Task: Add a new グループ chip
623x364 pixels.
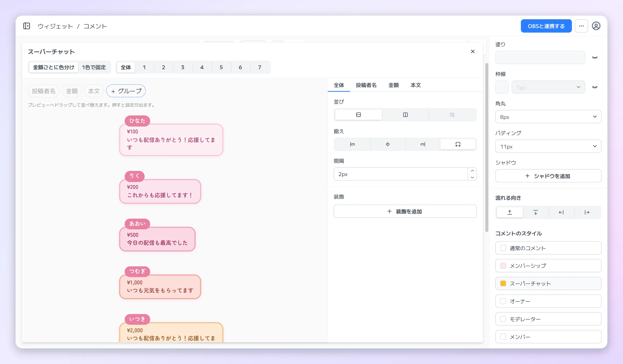Action: [126, 91]
